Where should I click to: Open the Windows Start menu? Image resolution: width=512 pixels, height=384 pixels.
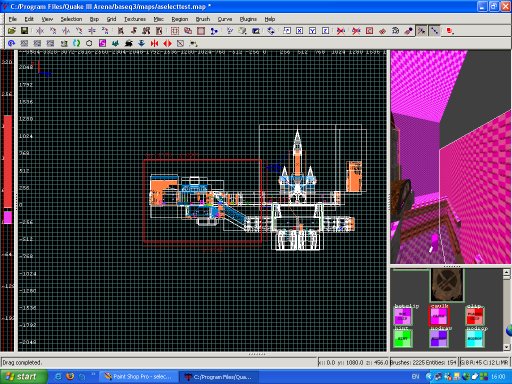23,377
